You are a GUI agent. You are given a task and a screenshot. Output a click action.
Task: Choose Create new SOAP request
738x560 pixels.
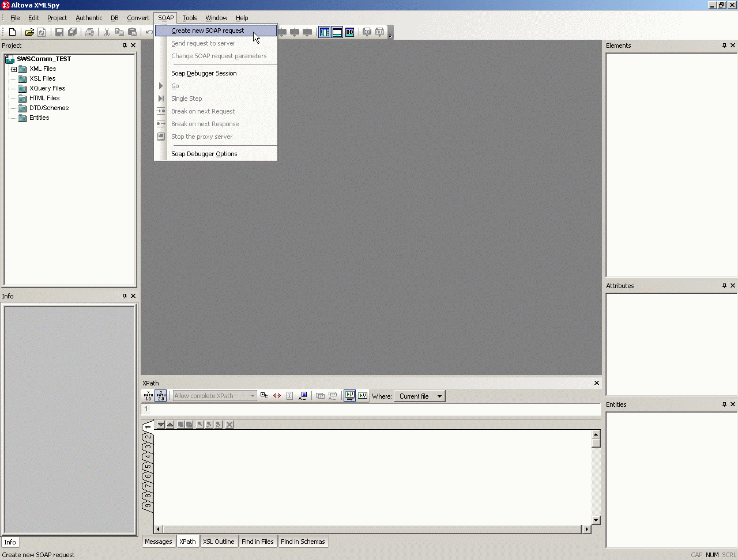(216, 31)
